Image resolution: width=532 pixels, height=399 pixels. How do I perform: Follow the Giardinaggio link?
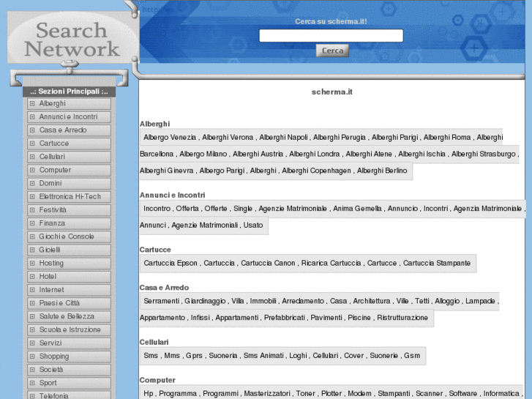coord(205,301)
